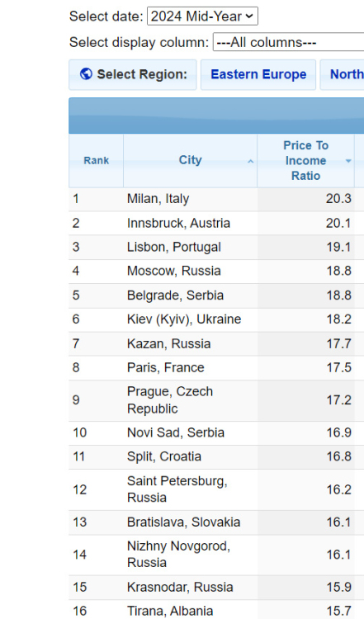Select the North region tab
This screenshot has width=364, height=619.
point(343,74)
